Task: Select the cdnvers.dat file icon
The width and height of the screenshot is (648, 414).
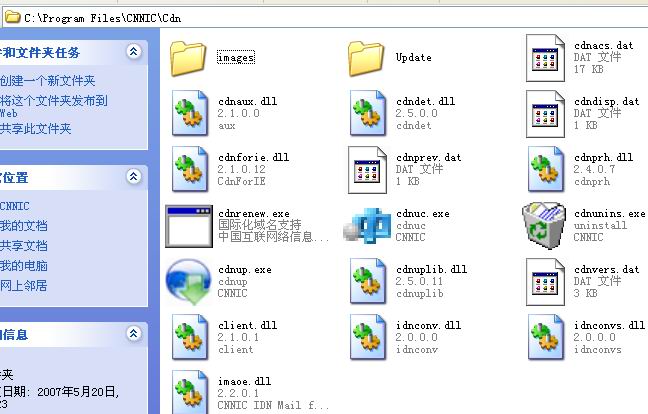Action: pos(545,282)
